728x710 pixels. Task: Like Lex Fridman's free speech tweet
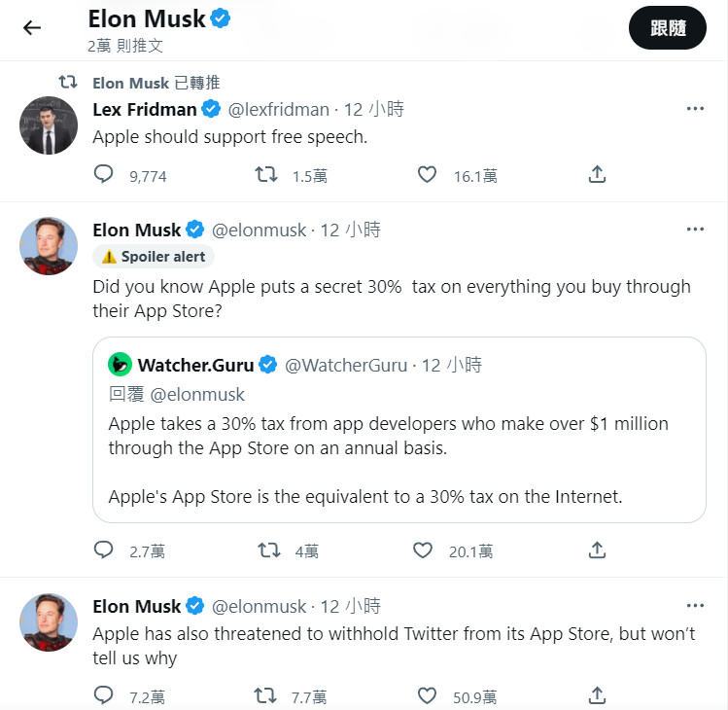pos(426,175)
